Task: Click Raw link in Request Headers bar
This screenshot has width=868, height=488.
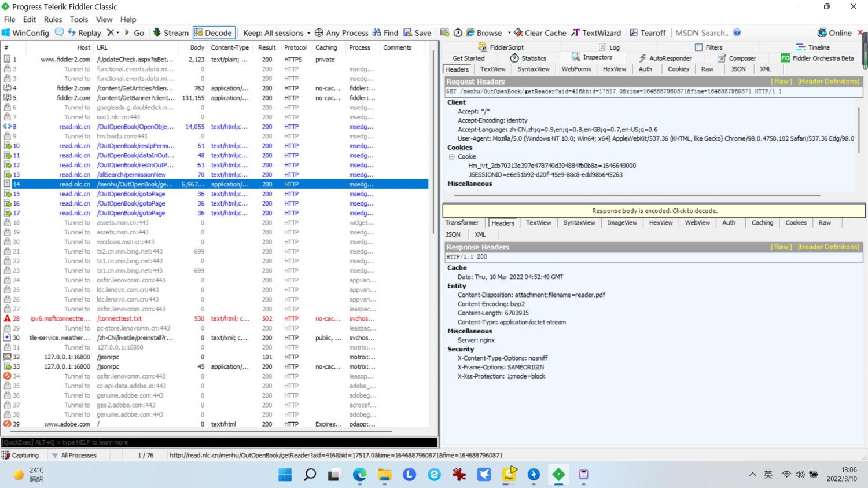Action: (x=781, y=82)
